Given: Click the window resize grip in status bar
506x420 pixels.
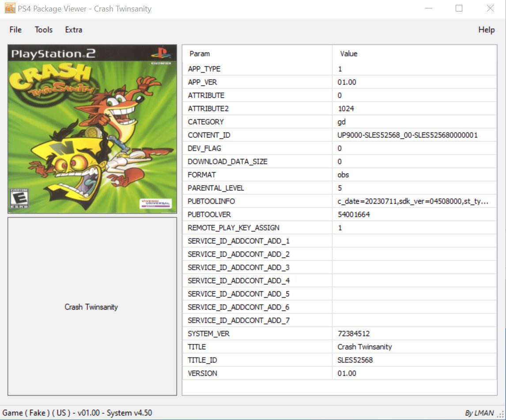Looking at the screenshot, I should [x=501, y=414].
